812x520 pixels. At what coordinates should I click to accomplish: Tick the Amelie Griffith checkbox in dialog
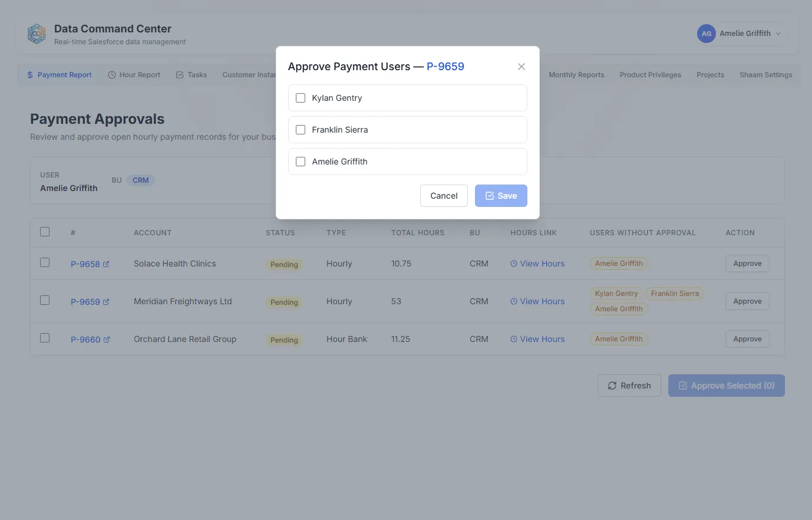pyautogui.click(x=301, y=162)
